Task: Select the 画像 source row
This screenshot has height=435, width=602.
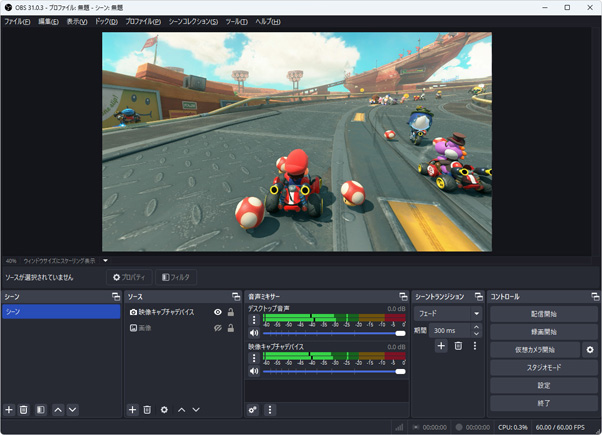Action: click(x=183, y=328)
